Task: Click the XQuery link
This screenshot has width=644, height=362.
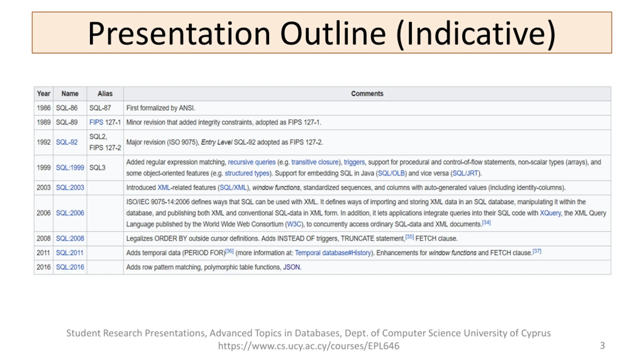Action: [550, 213]
